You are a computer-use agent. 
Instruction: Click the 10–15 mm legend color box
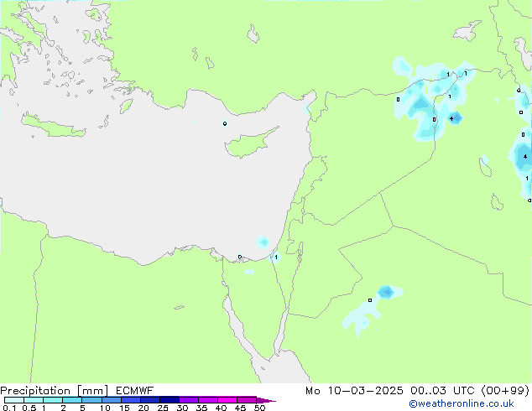[112, 400]
